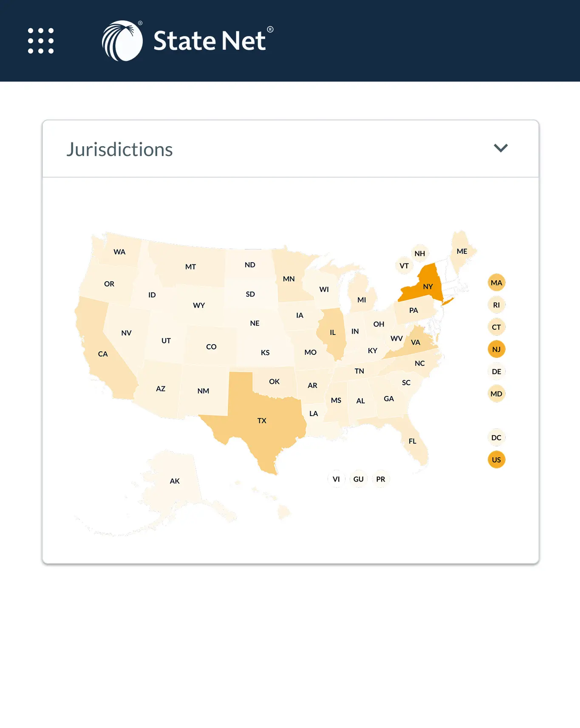This screenshot has width=580, height=728.
Task: Click the VT state bubble
Action: click(404, 266)
